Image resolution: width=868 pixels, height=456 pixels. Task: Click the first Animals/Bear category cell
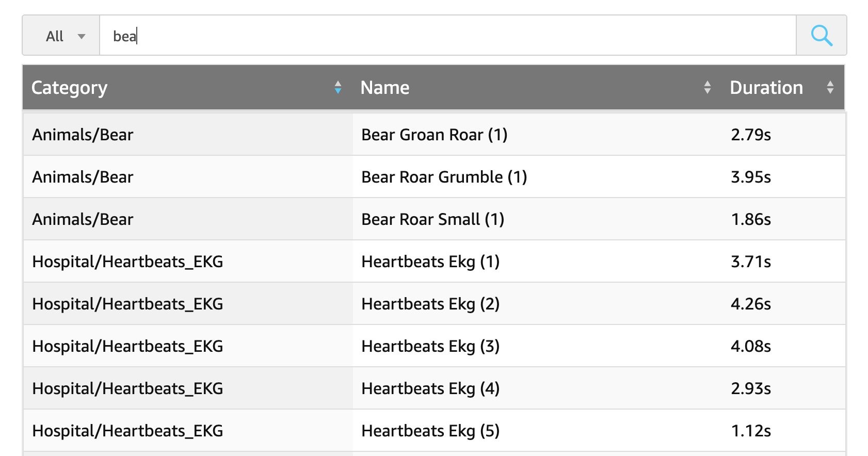(x=83, y=135)
